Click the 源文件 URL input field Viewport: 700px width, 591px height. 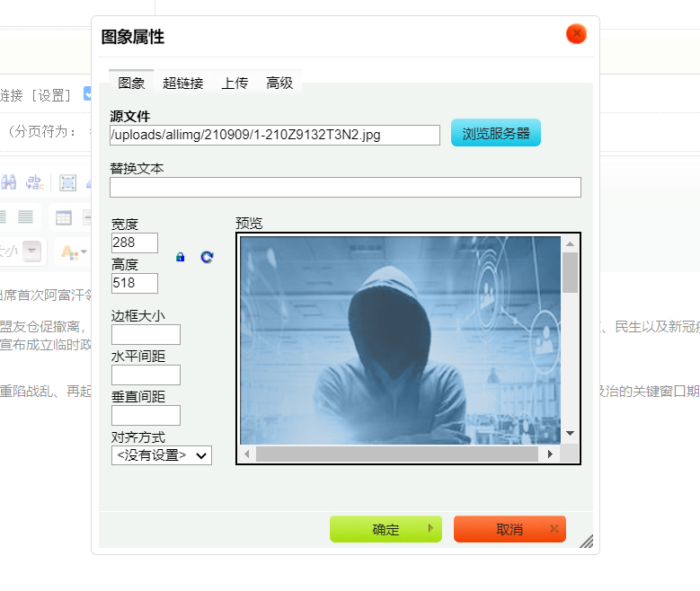[x=275, y=135]
